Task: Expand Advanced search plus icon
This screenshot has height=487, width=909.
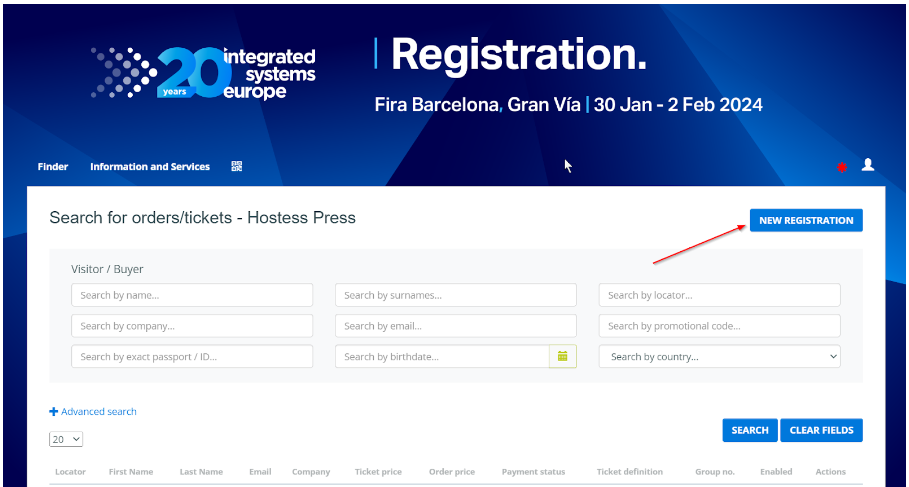Action: [x=54, y=412]
